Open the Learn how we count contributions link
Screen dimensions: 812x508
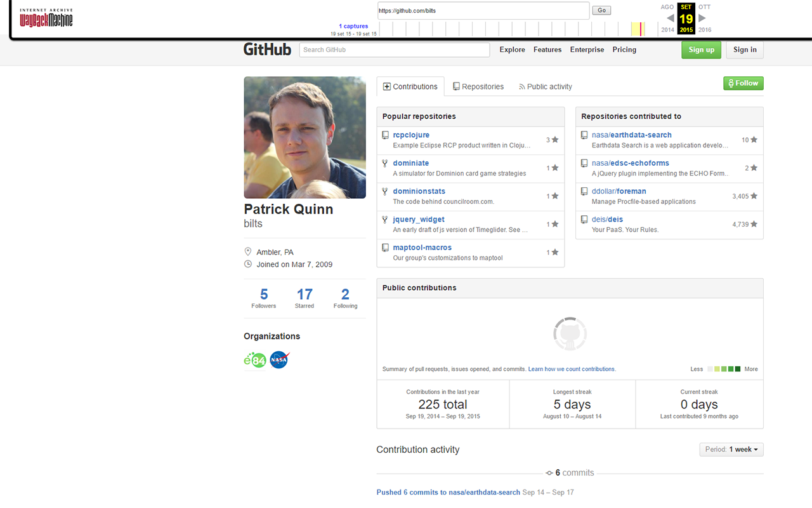[571, 369]
